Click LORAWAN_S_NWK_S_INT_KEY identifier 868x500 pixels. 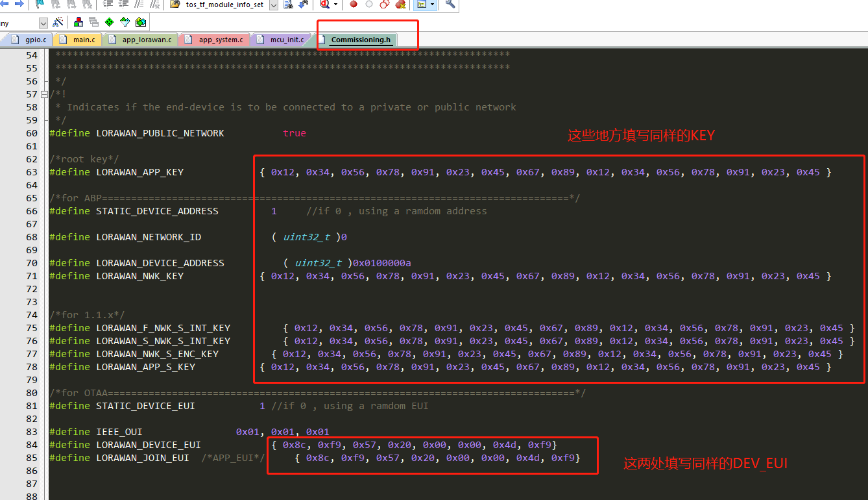click(163, 341)
